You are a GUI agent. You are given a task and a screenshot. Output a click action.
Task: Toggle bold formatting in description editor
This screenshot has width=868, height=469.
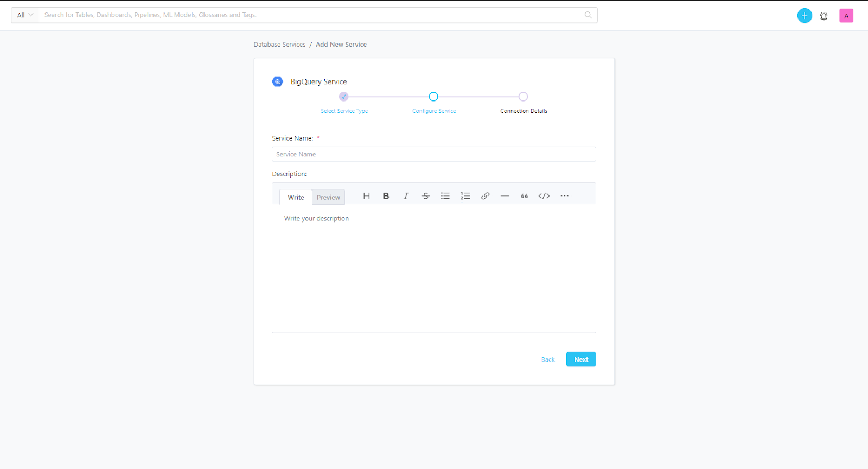386,196
